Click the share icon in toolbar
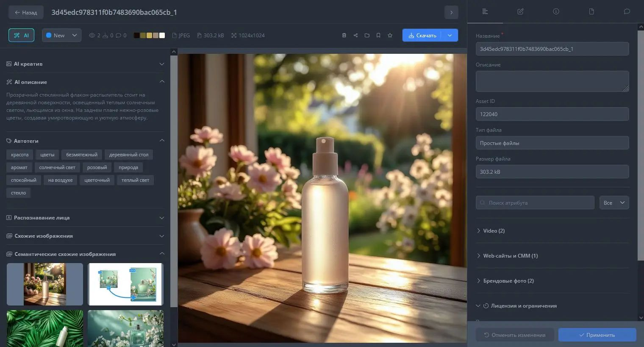Viewport: 644px width, 347px height. 355,36
